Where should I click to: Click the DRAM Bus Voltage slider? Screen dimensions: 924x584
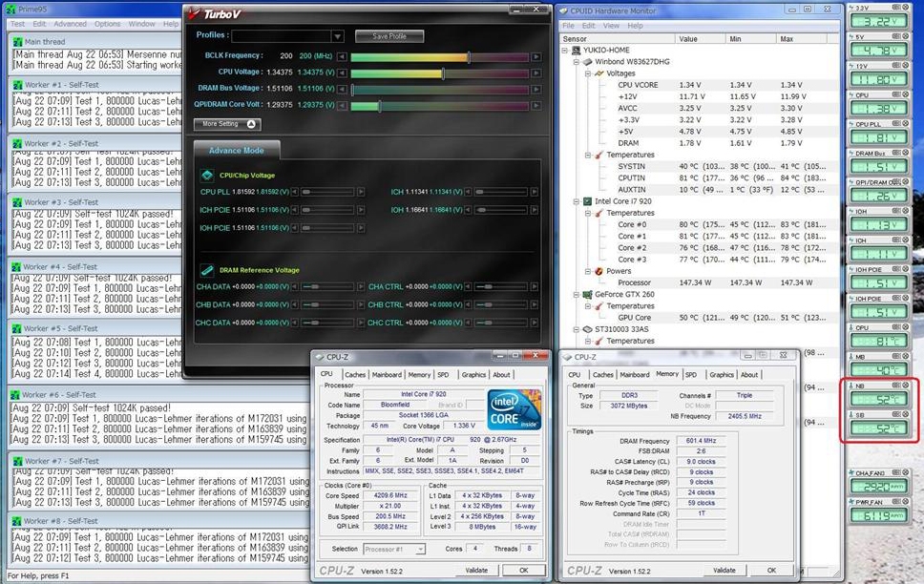(x=439, y=89)
